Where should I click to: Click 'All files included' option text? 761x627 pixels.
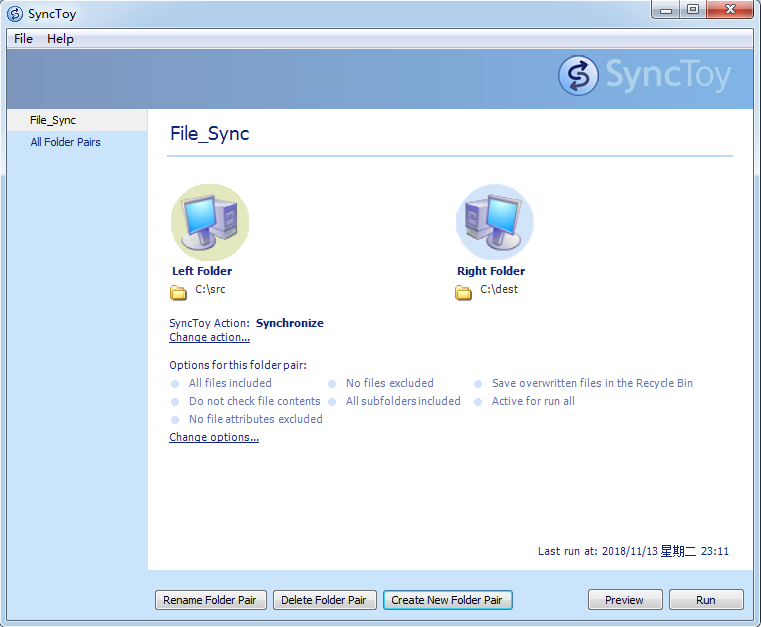pyautogui.click(x=230, y=383)
